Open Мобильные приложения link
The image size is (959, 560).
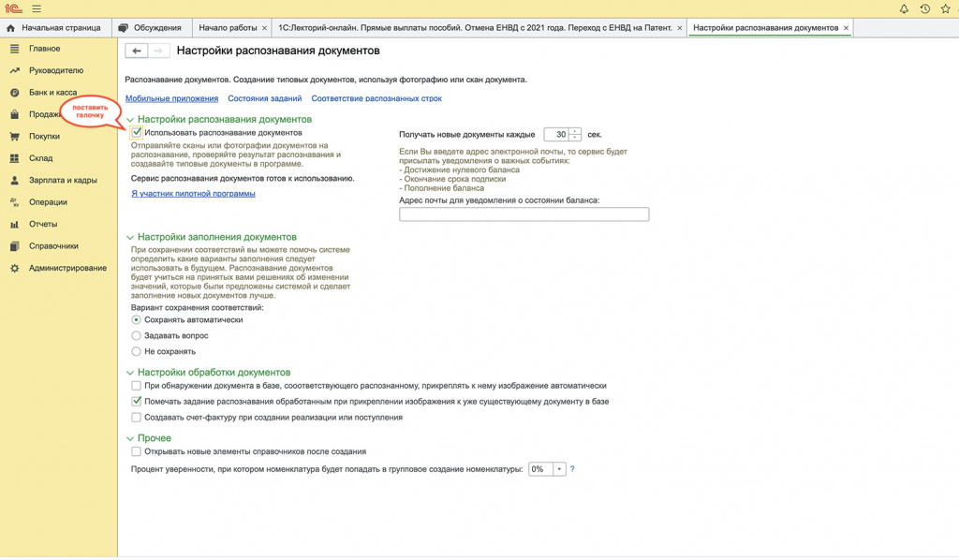pos(172,98)
